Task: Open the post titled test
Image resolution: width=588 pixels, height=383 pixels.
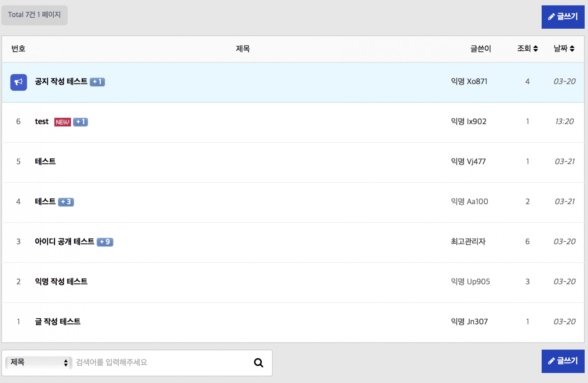Action: [x=42, y=122]
